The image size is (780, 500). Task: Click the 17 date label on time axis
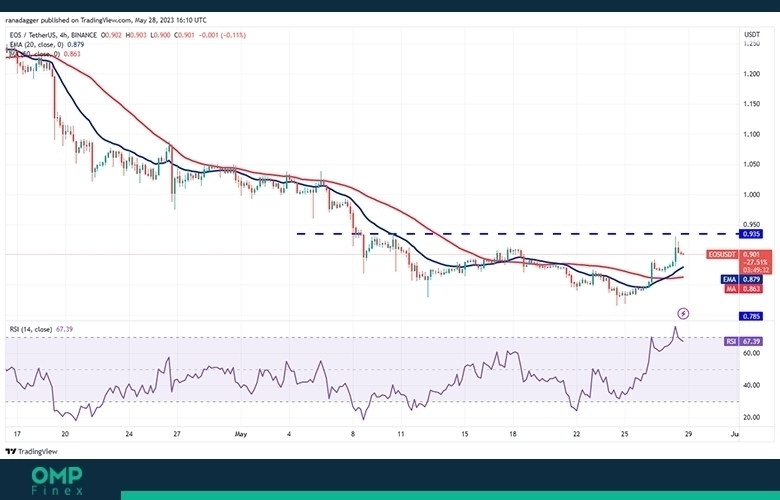point(17,434)
